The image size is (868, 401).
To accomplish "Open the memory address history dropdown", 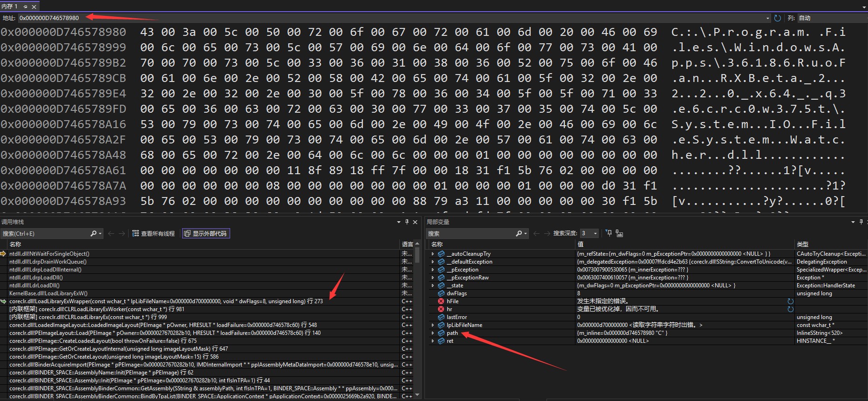I will point(767,18).
